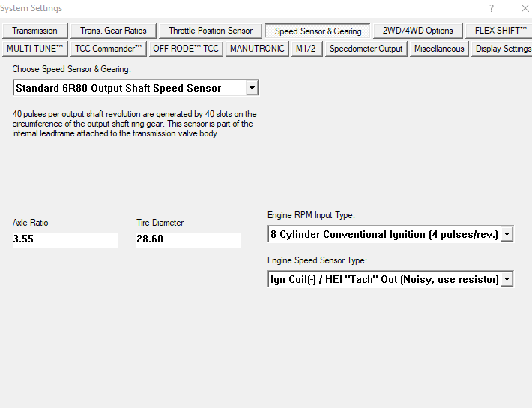Go to 2WD/4WD Options tab
532x408 pixels.
pos(417,31)
